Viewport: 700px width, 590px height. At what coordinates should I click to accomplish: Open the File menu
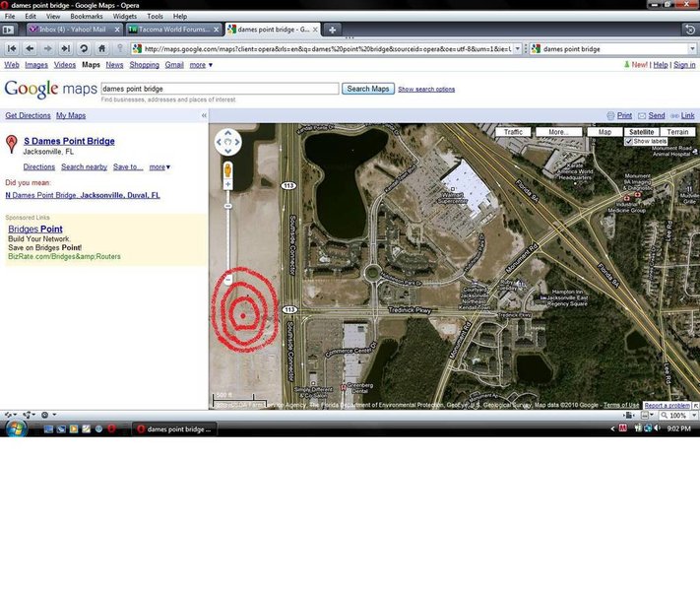[x=10, y=16]
